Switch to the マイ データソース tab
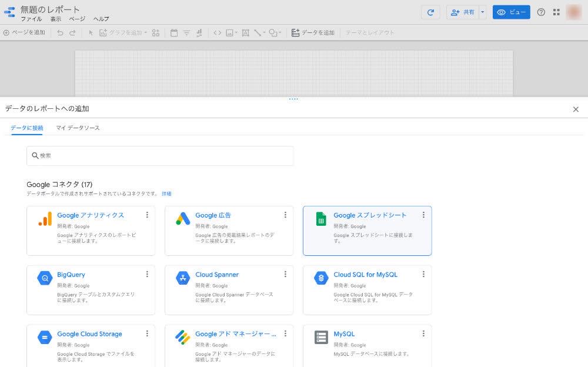The height and width of the screenshot is (367, 588). 78,128
